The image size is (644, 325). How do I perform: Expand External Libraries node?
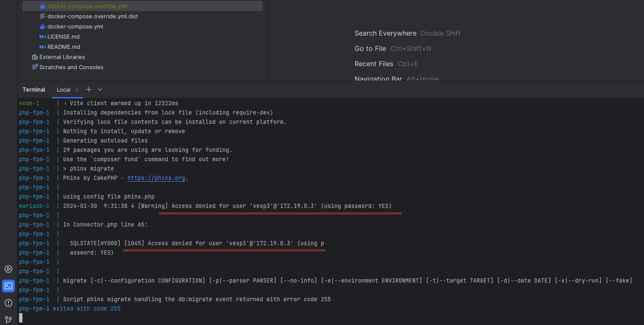[x=62, y=57]
